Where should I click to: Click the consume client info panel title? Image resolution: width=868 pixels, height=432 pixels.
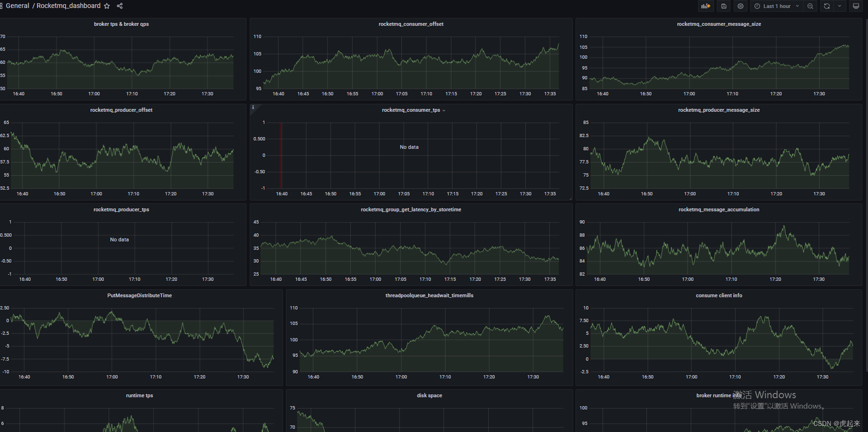[719, 295]
